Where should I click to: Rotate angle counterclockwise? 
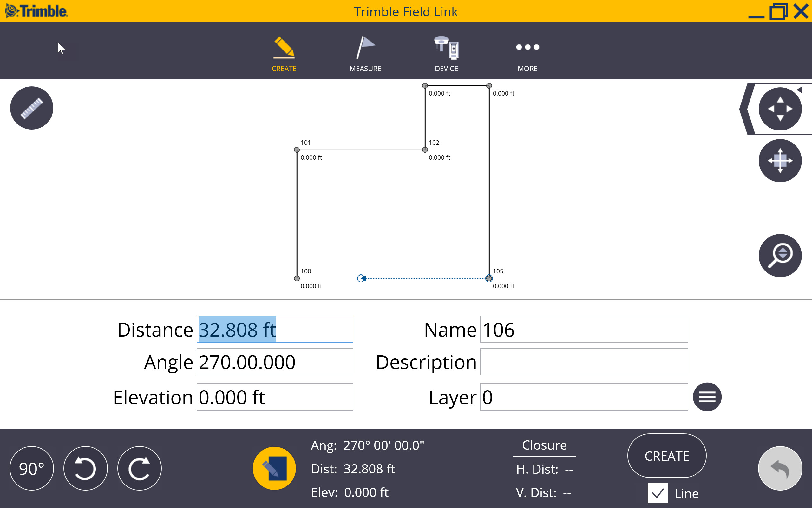(x=86, y=468)
